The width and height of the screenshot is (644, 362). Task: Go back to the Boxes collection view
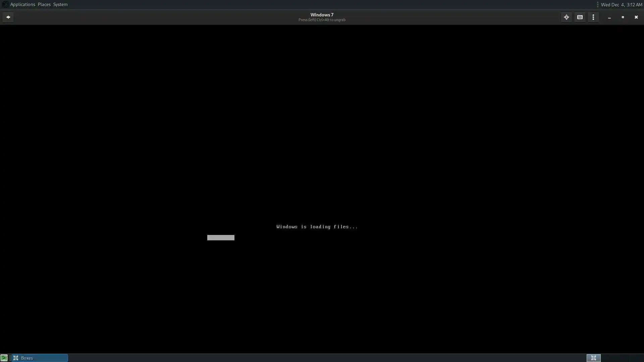[8, 17]
